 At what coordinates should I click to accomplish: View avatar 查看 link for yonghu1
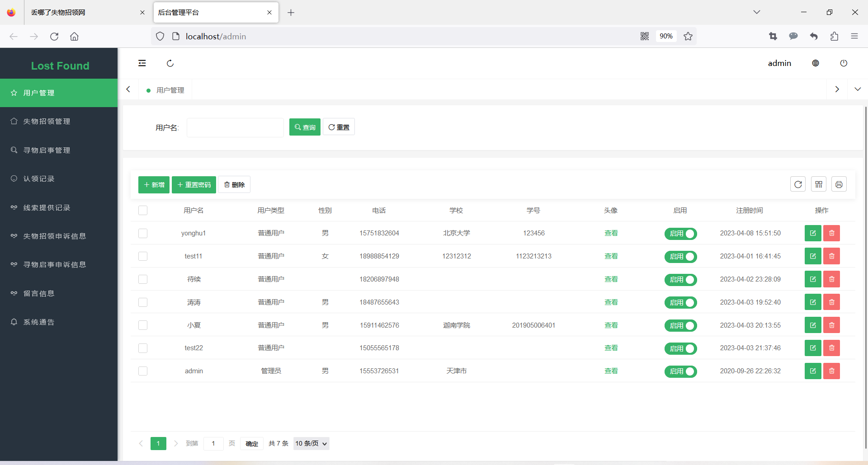[x=611, y=233]
